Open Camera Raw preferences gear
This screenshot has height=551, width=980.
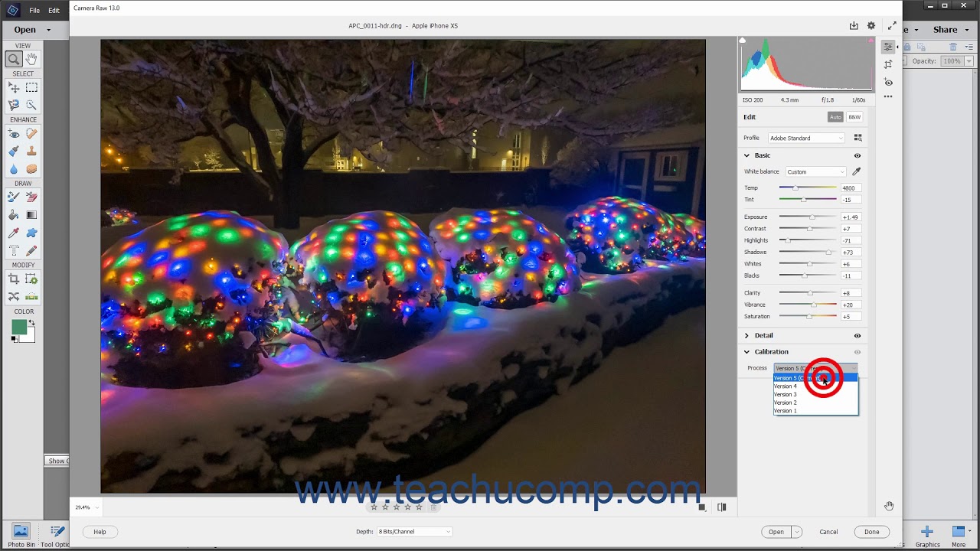coord(871,26)
